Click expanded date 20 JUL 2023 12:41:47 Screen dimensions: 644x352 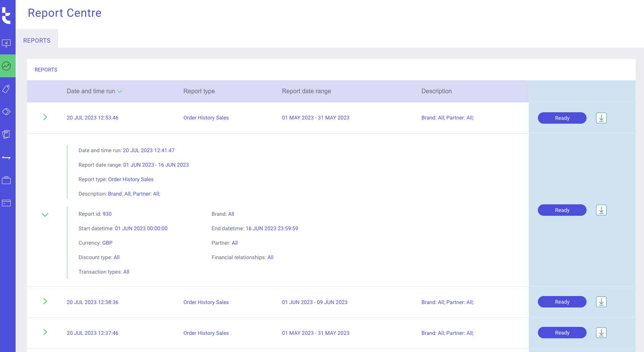pyautogui.click(x=149, y=151)
